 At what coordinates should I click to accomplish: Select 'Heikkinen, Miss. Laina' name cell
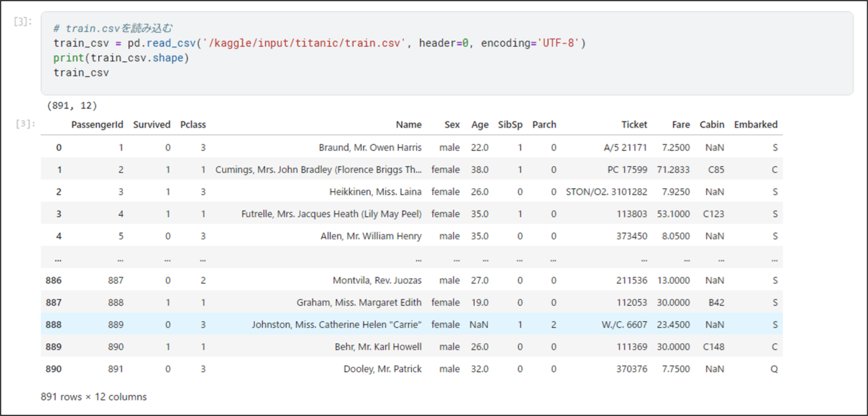click(x=375, y=192)
